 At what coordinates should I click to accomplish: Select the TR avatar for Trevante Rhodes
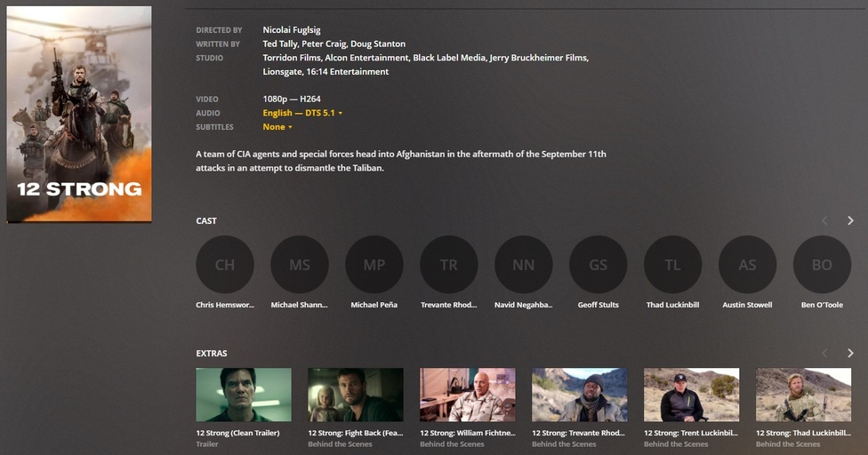pos(449,264)
